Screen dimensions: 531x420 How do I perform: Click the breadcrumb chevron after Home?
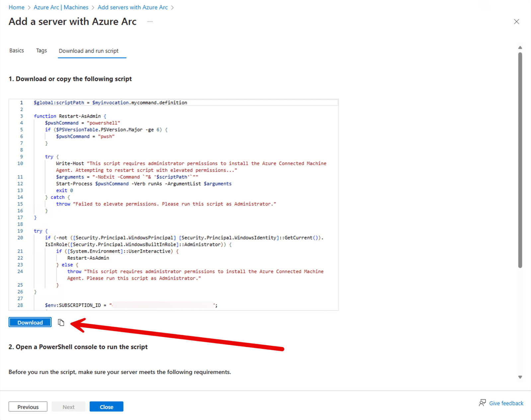pyautogui.click(x=29, y=7)
